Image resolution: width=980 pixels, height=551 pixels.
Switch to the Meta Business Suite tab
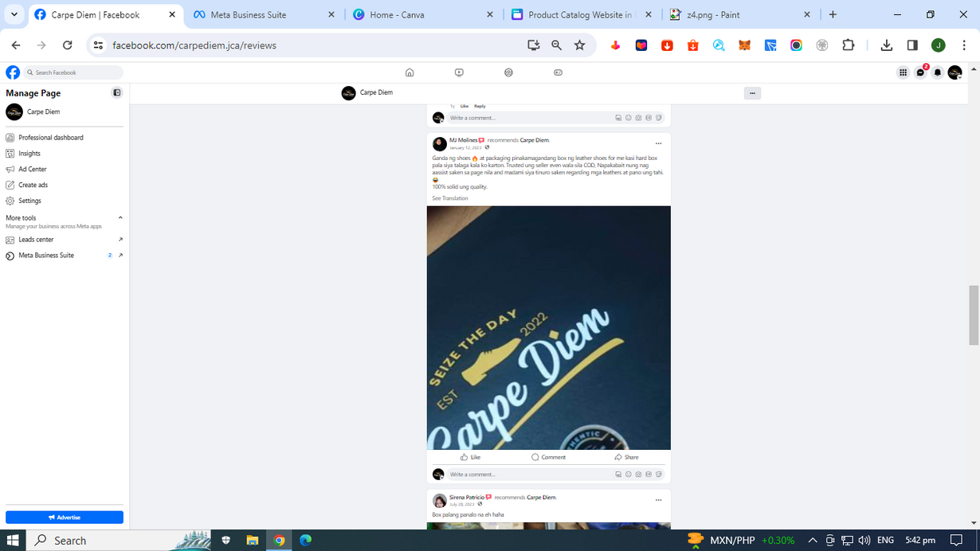(264, 14)
